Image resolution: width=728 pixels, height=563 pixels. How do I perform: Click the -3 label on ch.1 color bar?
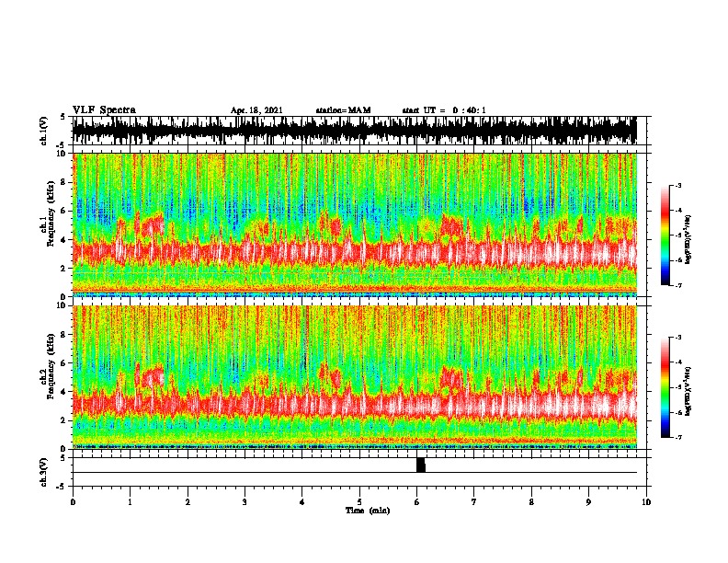coord(678,185)
